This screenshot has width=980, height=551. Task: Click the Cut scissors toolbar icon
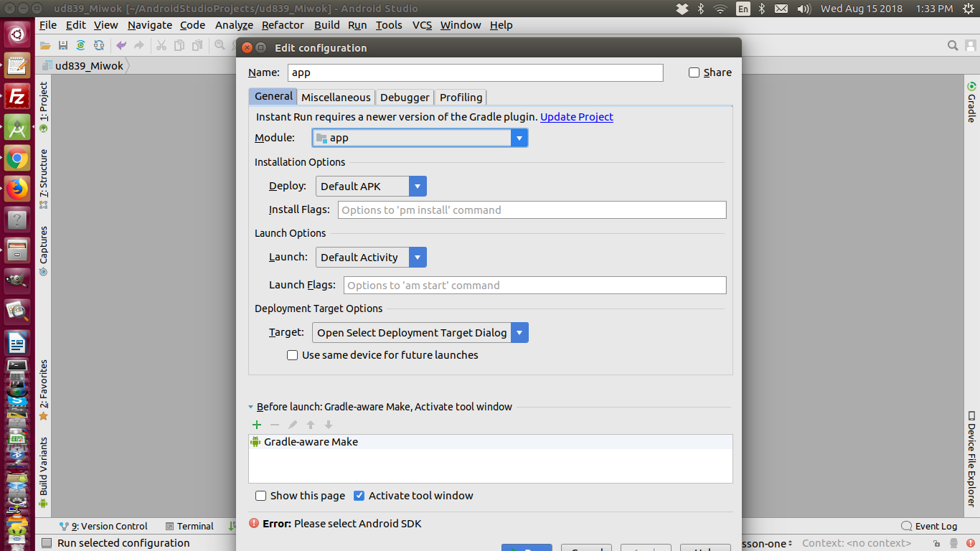(161, 45)
